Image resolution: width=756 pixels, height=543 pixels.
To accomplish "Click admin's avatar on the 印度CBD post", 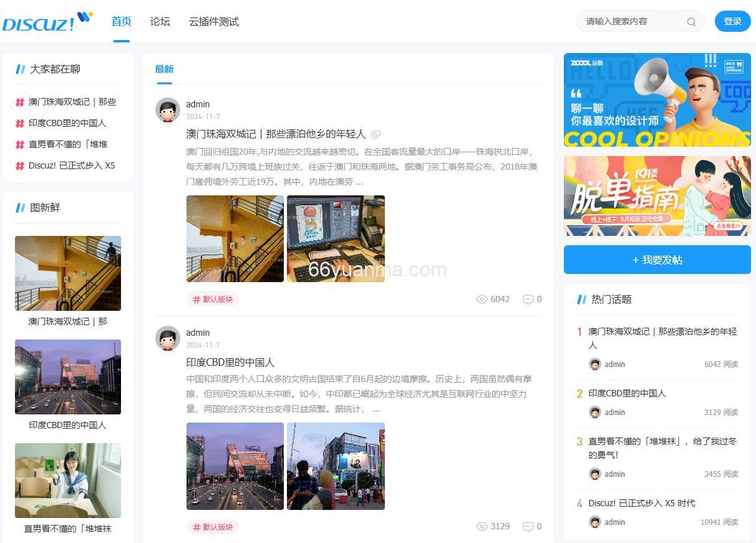I will [167, 338].
